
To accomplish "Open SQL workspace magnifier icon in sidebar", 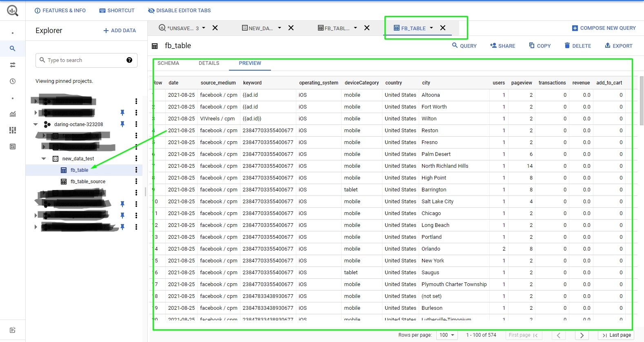I will (13, 49).
